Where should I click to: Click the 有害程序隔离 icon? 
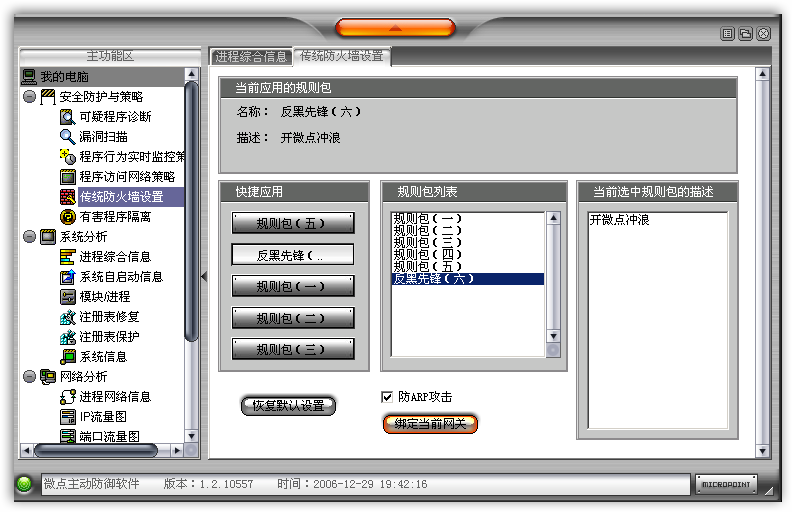(x=67, y=217)
